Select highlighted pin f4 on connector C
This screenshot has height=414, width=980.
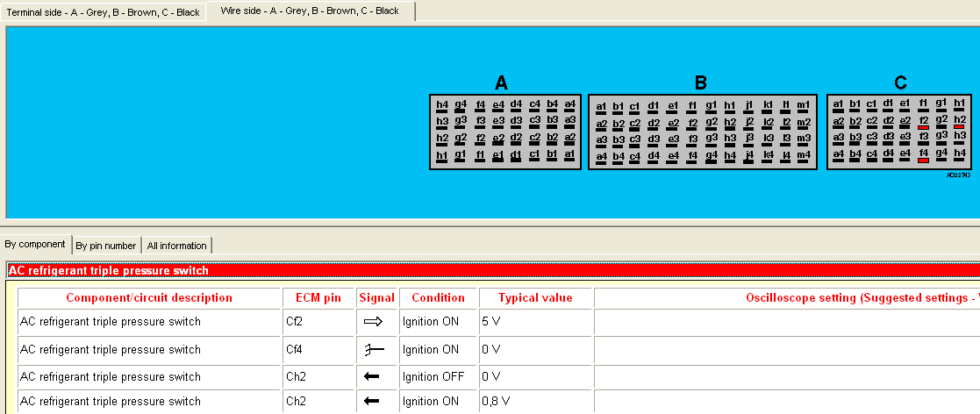pos(923,155)
